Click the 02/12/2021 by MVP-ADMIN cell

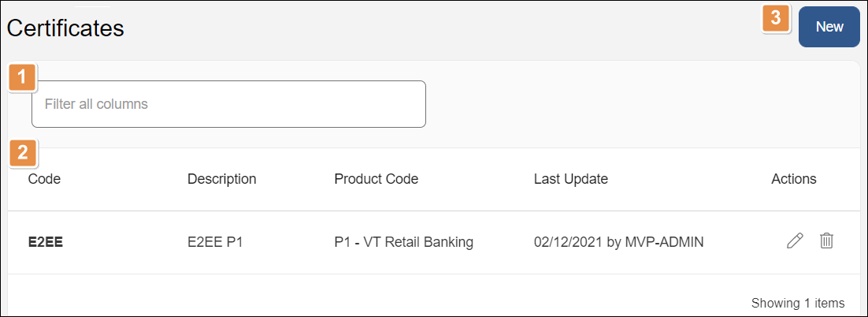coord(618,242)
